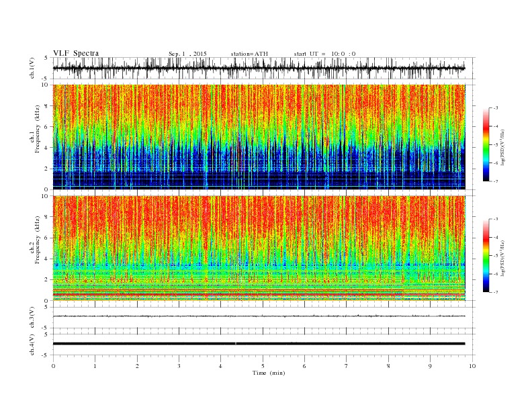The width and height of the screenshot is (532, 411).
Task: Click the '-3' value on ch.1 colorbar
Action: click(x=495, y=108)
